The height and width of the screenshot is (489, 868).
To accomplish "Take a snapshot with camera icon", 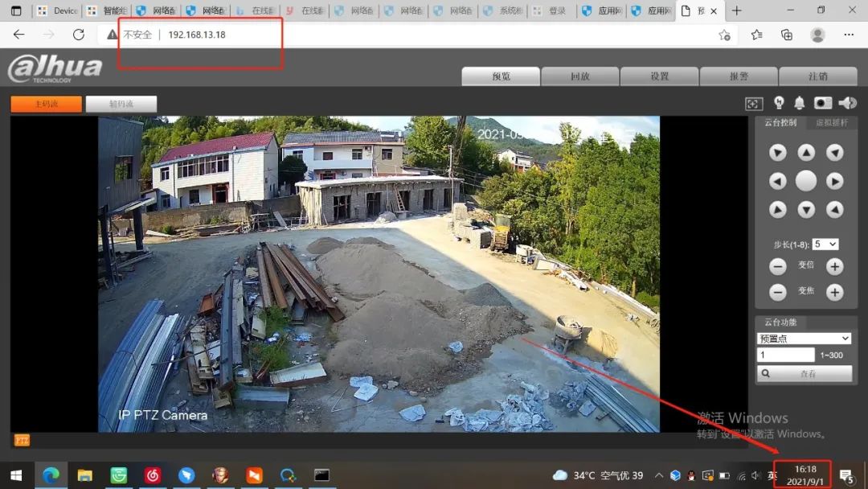I will click(x=823, y=103).
